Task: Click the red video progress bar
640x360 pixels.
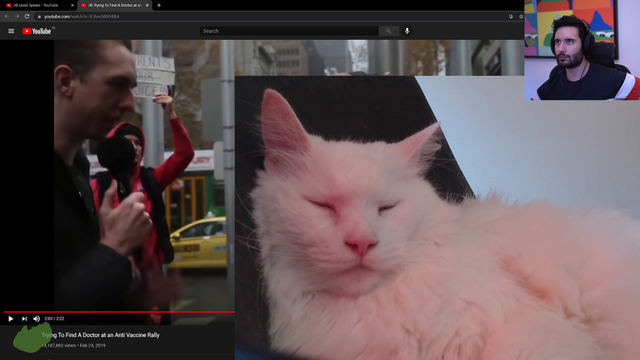Action: coord(119,312)
